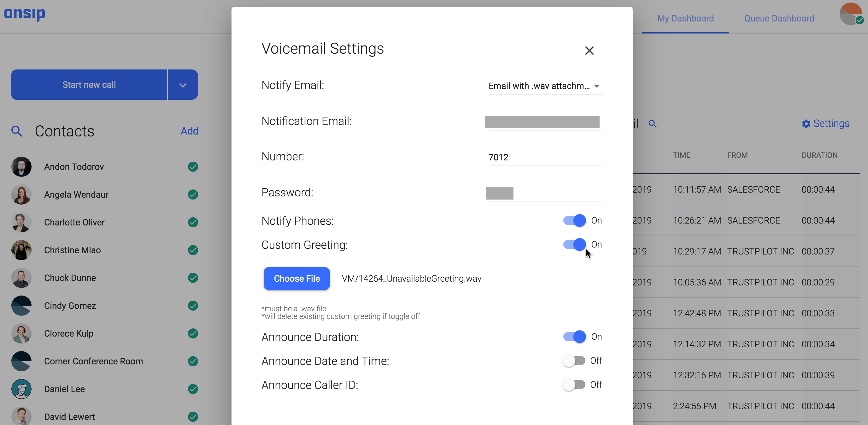Screen dimensions: 868x425
Task: Click the close X icon on Voicemail Settings
Action: click(x=590, y=50)
